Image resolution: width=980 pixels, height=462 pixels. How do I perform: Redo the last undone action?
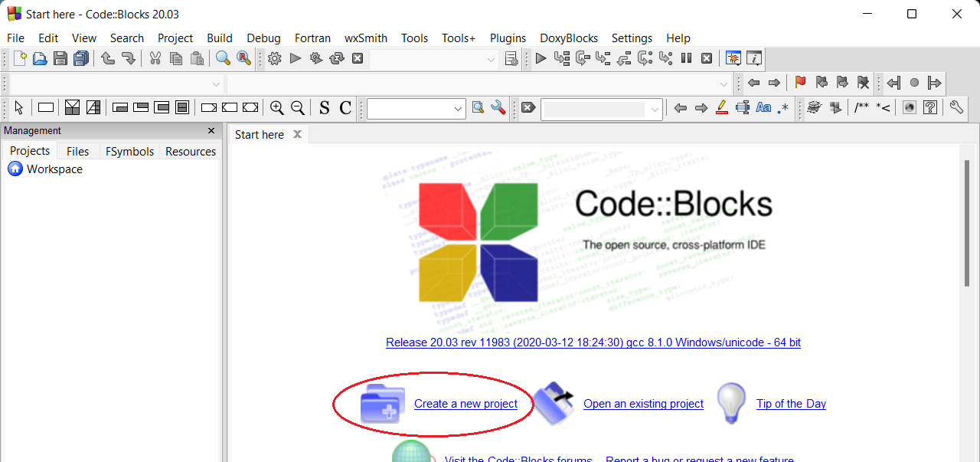(x=129, y=58)
